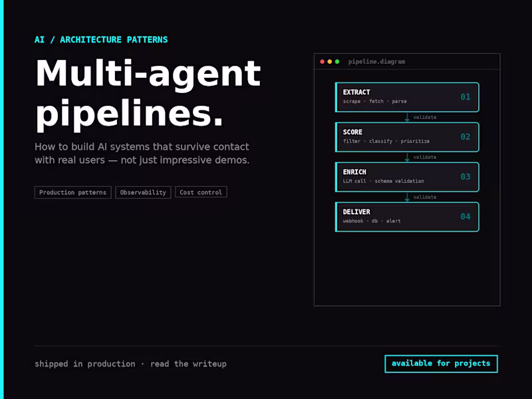The image size is (532, 399).
Task: Select the DELIVER stage card
Action: pyautogui.click(x=407, y=217)
